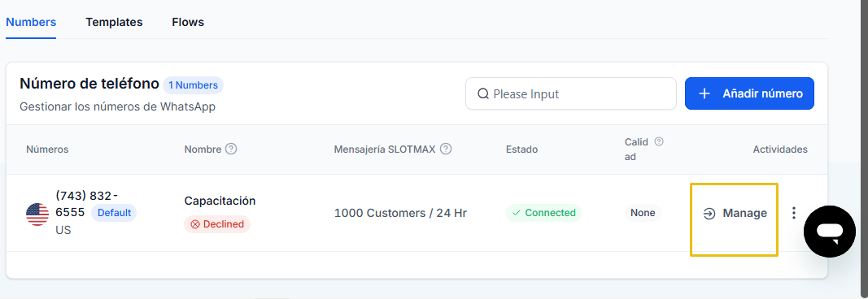Select the phone number (743) 832-6555

(x=87, y=204)
